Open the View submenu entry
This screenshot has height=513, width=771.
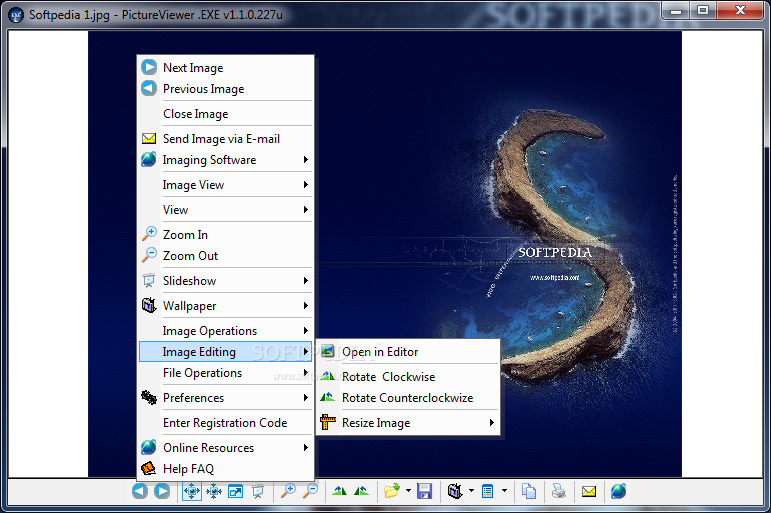[226, 210]
